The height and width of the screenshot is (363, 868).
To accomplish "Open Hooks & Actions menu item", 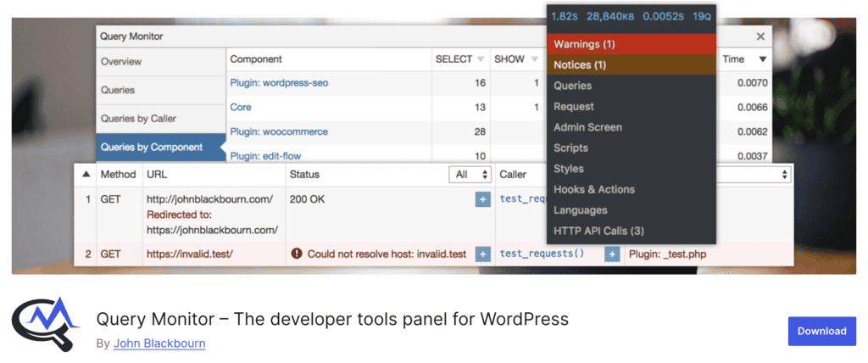I will click(x=631, y=189).
